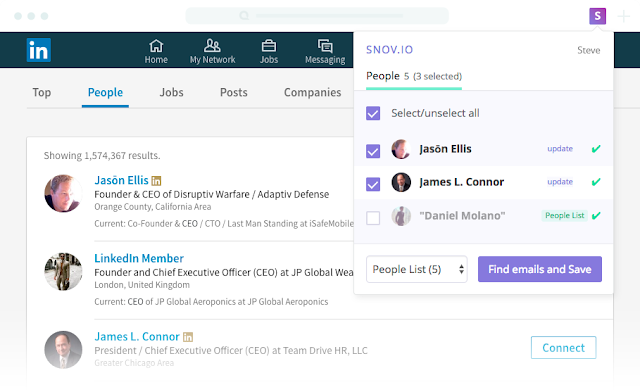Click green checkmark in Jasōn Ellis row
640x392 pixels.
(x=596, y=149)
